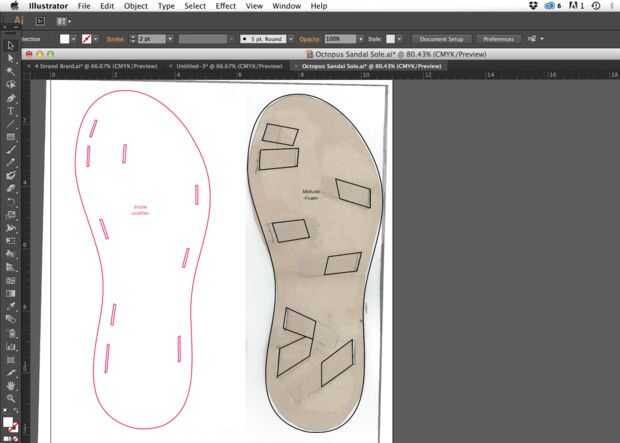Select the Pen tool

(11, 98)
